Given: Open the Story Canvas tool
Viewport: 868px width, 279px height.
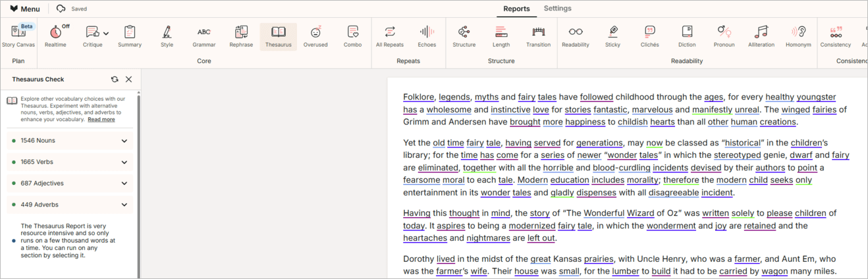Looking at the screenshot, I should click(18, 36).
